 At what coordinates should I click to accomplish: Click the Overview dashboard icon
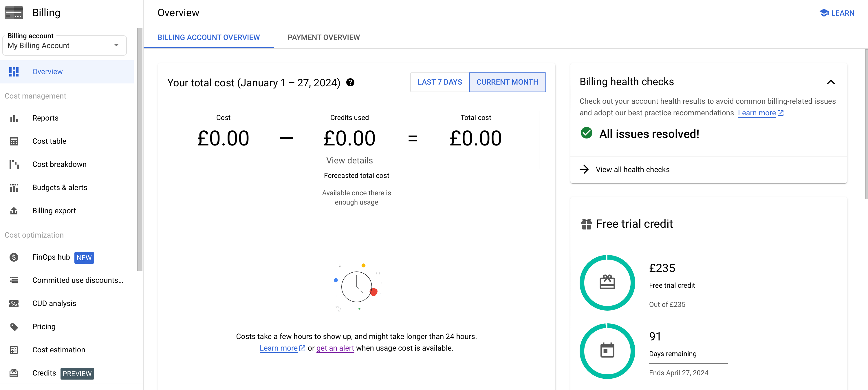14,72
